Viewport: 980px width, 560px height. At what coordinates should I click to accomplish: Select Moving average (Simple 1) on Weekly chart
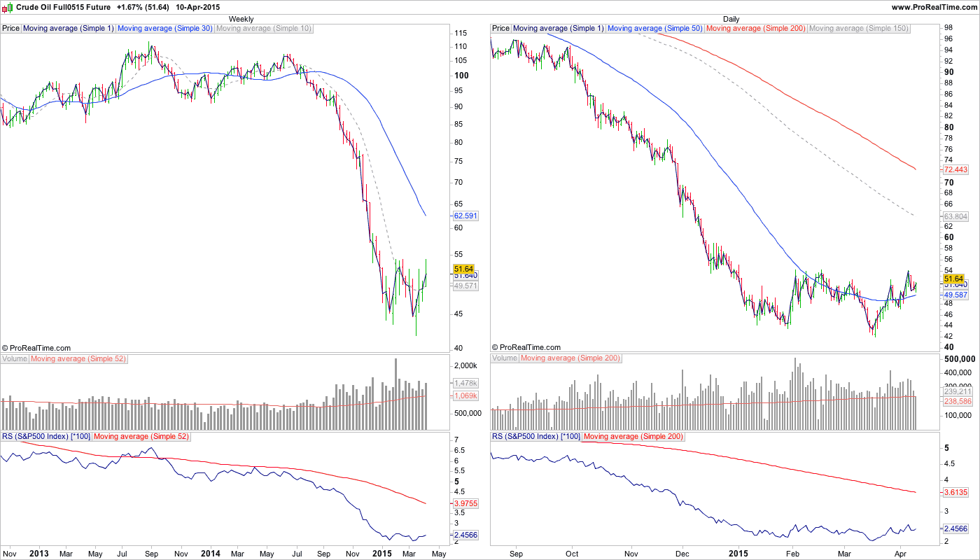(68, 29)
